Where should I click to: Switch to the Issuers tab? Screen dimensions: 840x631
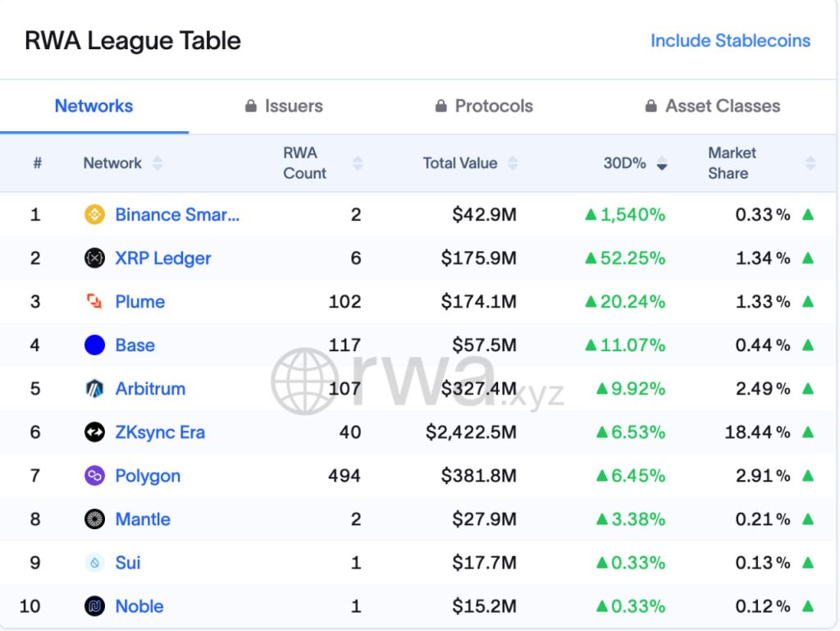[x=284, y=106]
